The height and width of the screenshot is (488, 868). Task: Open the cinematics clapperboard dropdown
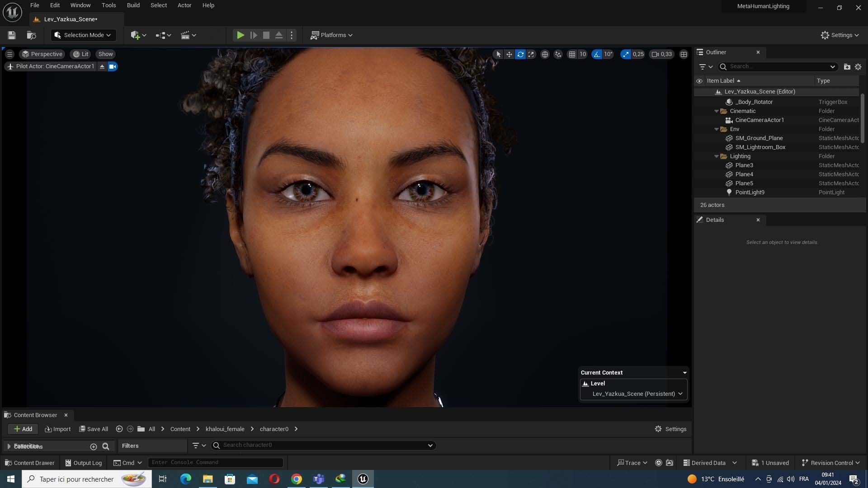coord(188,35)
